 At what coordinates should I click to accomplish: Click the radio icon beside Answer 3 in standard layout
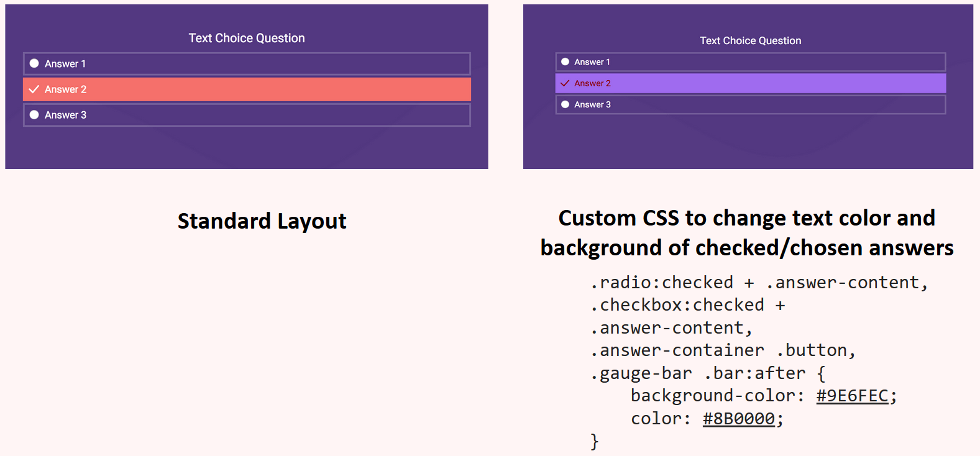coord(34,114)
